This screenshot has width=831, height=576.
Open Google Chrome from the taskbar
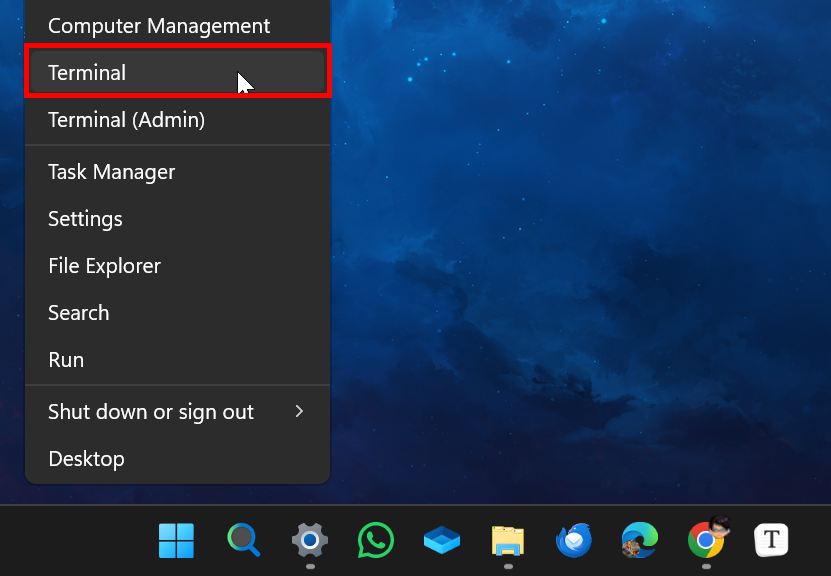(x=706, y=540)
